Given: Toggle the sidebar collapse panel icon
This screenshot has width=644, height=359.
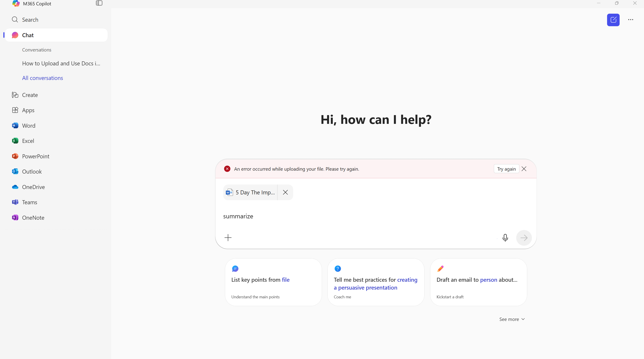Looking at the screenshot, I should (x=99, y=3).
